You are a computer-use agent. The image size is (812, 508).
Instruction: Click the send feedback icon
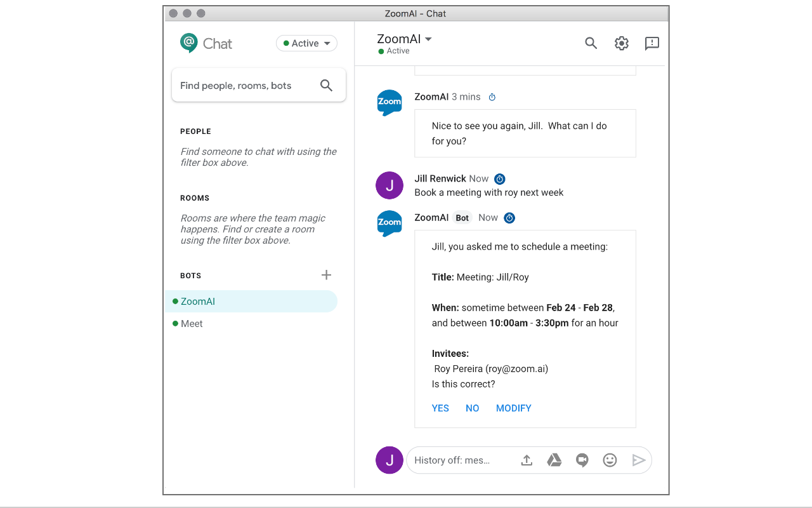point(652,43)
